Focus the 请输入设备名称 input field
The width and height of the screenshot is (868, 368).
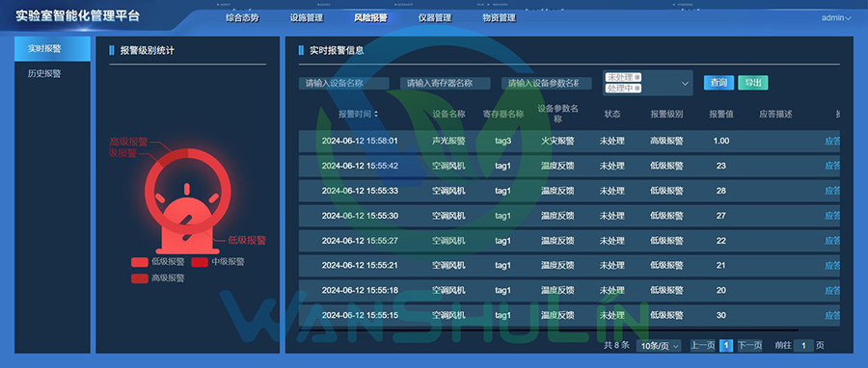[343, 84]
